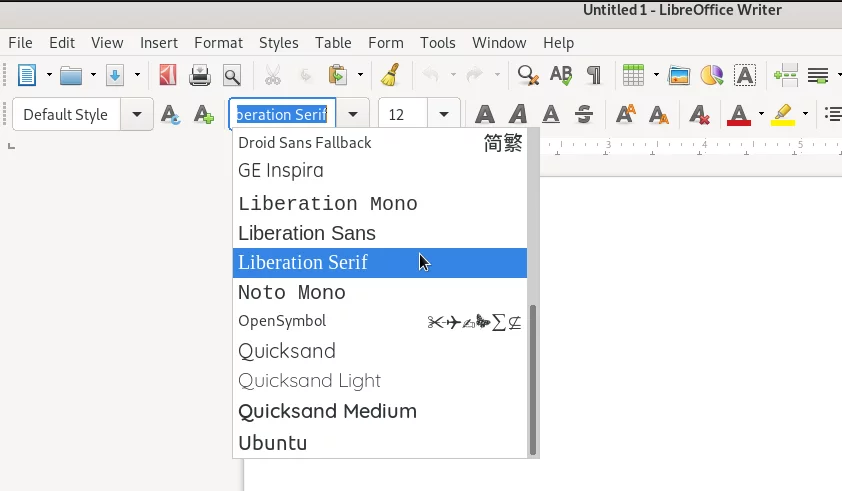This screenshot has height=491, width=842.
Task: Click the Update Selected Style icon
Action: 170,114
